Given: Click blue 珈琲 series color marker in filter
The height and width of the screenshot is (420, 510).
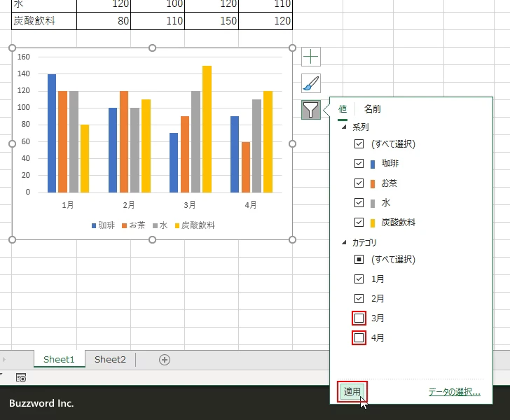Looking at the screenshot, I should (373, 164).
